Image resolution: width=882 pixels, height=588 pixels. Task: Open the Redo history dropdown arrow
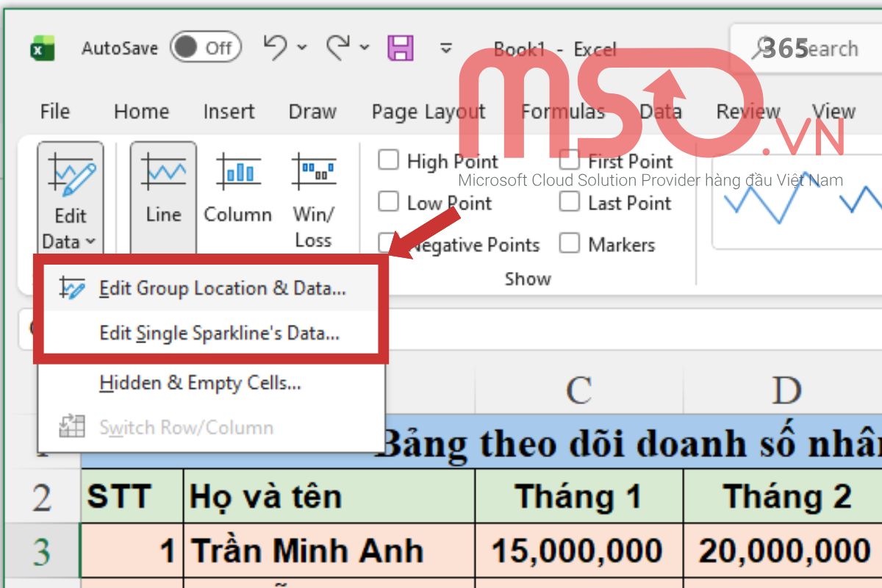[x=365, y=49]
